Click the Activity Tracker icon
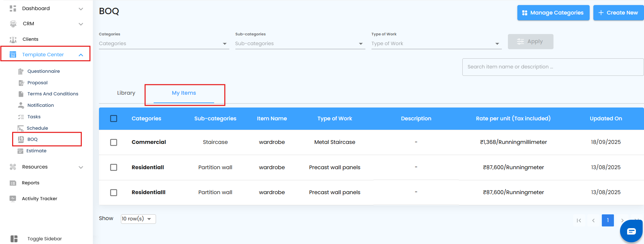Image resolution: width=644 pixels, height=244 pixels. (13, 199)
